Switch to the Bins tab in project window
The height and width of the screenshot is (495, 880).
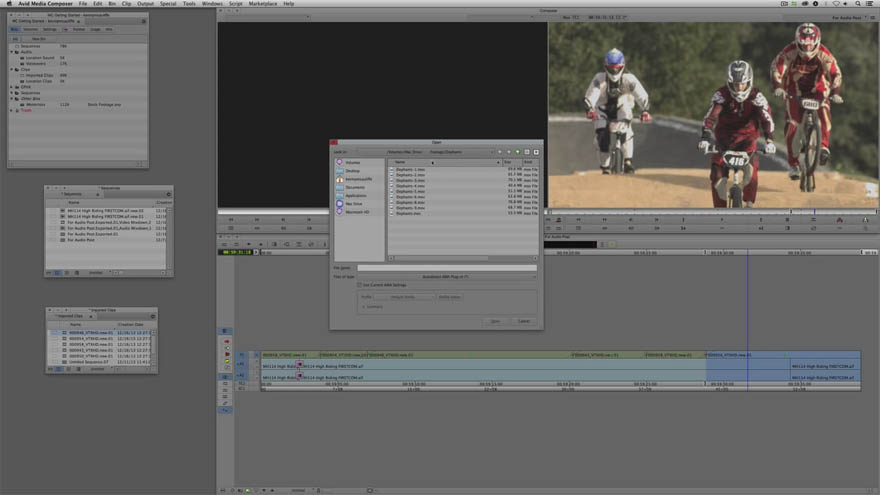tap(15, 29)
